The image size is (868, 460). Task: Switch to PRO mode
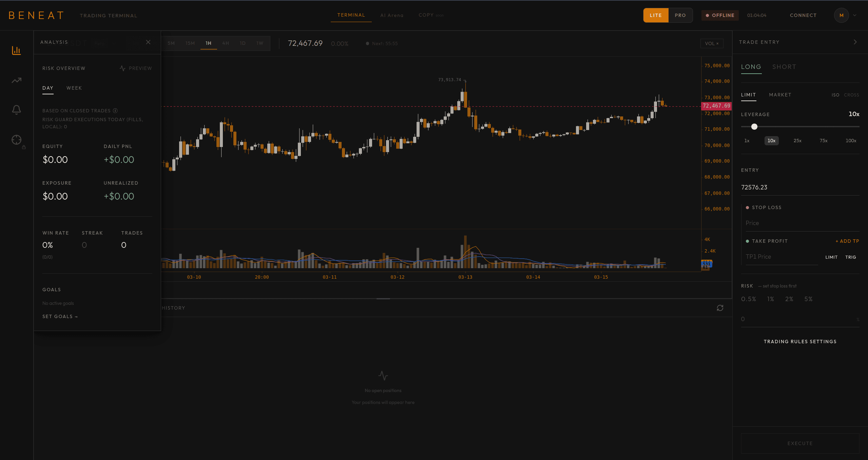coord(680,15)
